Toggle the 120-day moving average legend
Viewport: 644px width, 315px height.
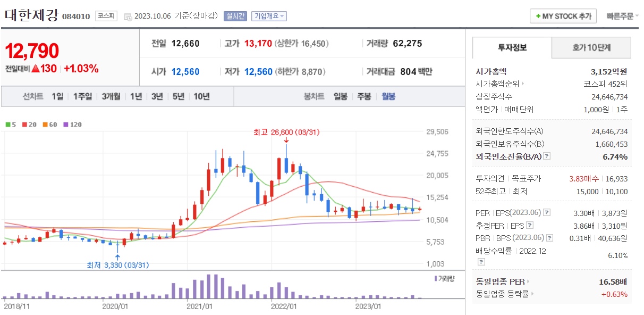click(73, 125)
